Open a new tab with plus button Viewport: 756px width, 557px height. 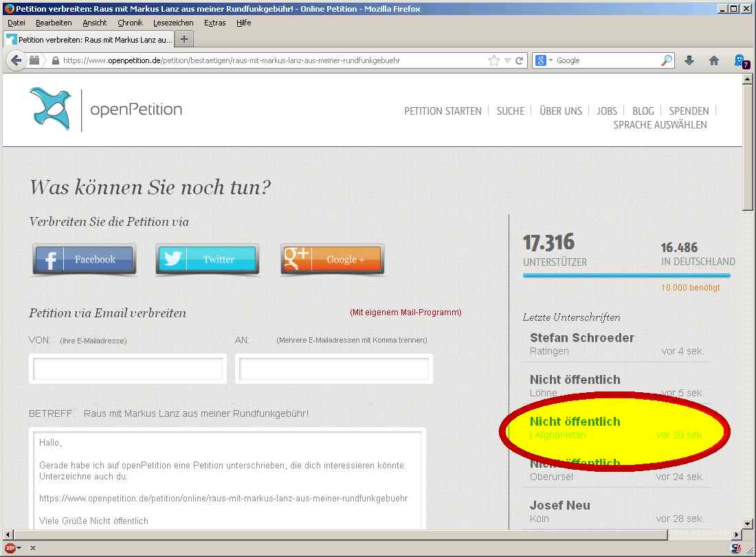[x=184, y=38]
